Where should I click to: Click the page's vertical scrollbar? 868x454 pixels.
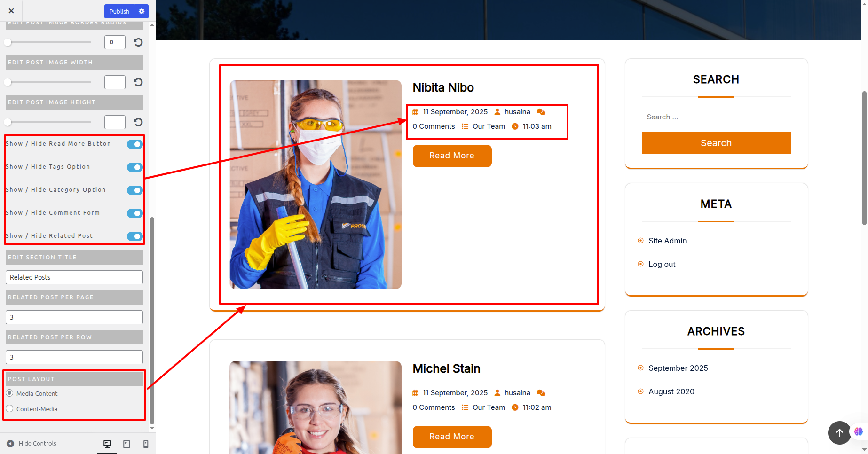[x=864, y=157]
